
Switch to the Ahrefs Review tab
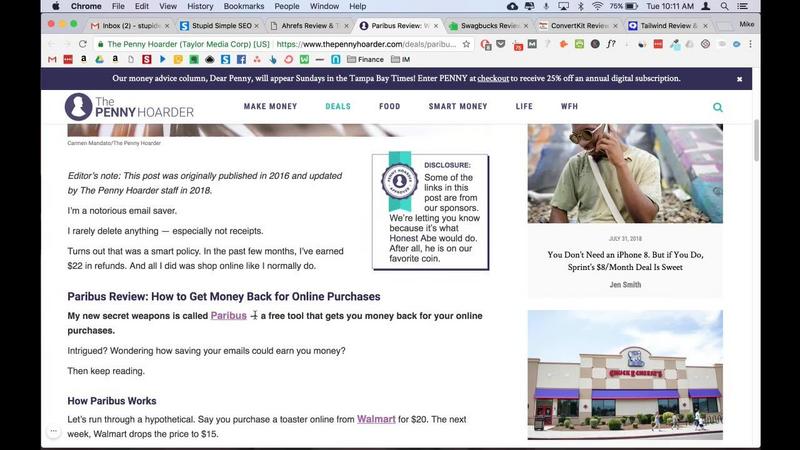(309, 26)
